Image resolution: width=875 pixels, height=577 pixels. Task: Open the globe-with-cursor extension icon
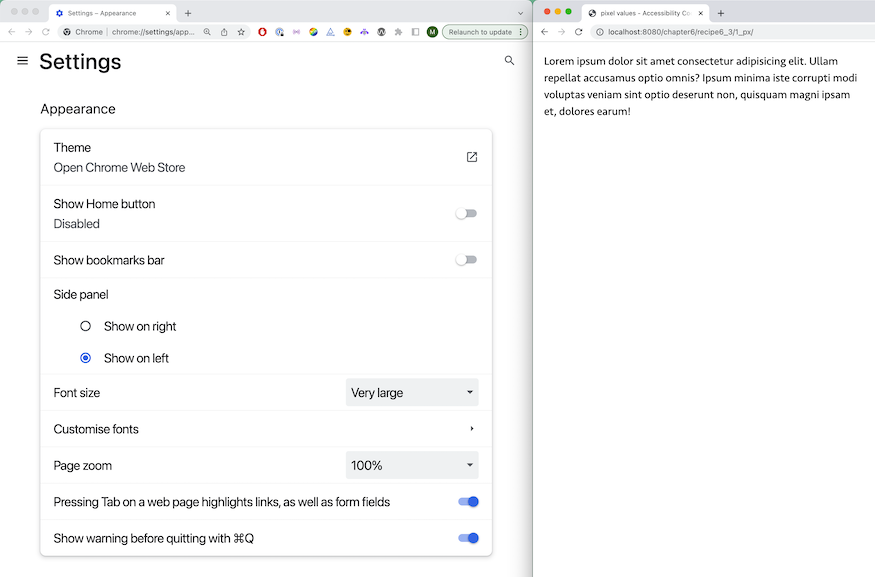280,32
